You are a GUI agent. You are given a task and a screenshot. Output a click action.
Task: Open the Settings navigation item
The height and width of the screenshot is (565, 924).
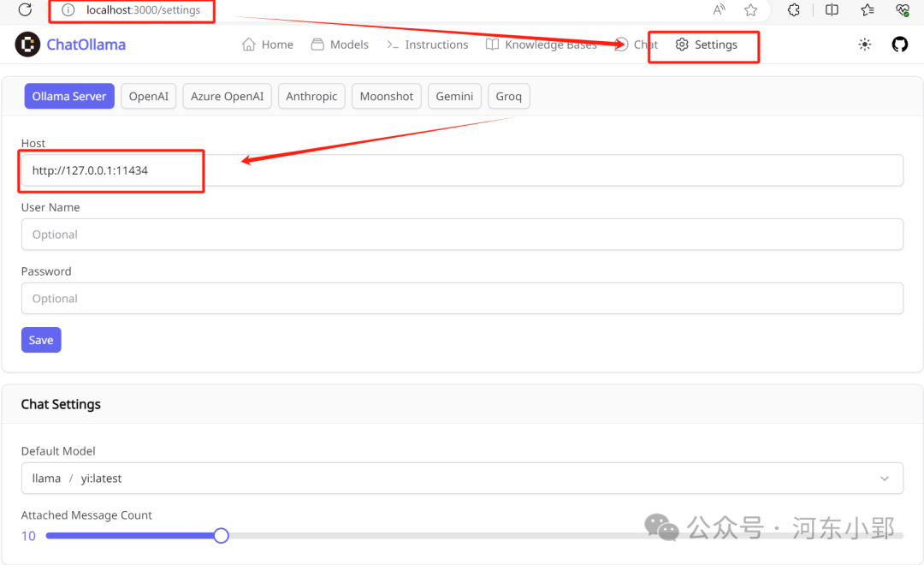pos(706,45)
